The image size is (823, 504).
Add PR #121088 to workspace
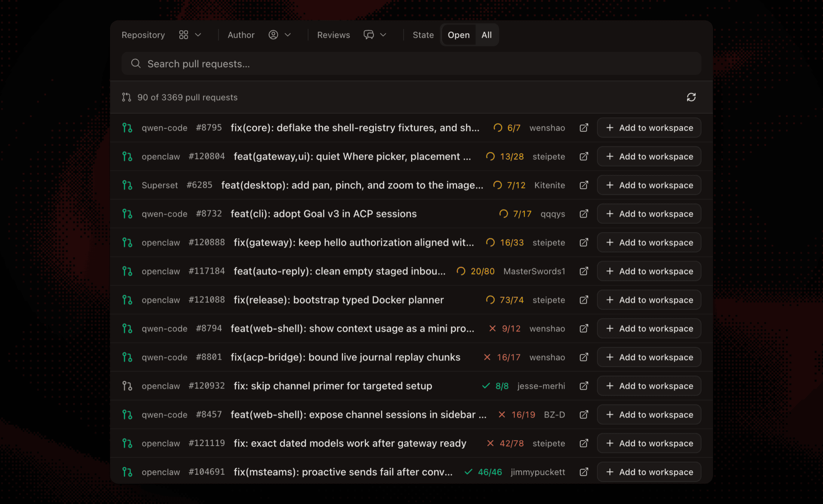(x=649, y=300)
